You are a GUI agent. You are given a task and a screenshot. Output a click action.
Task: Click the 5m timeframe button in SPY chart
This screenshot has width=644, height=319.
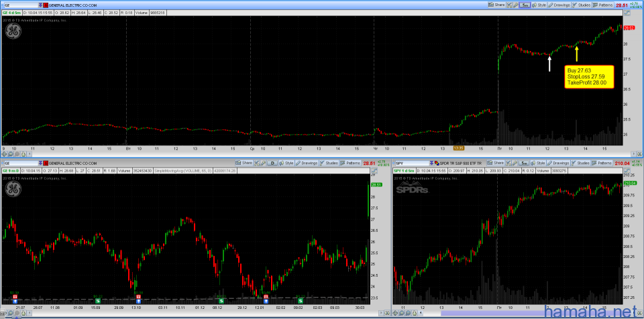pyautogui.click(x=525, y=163)
